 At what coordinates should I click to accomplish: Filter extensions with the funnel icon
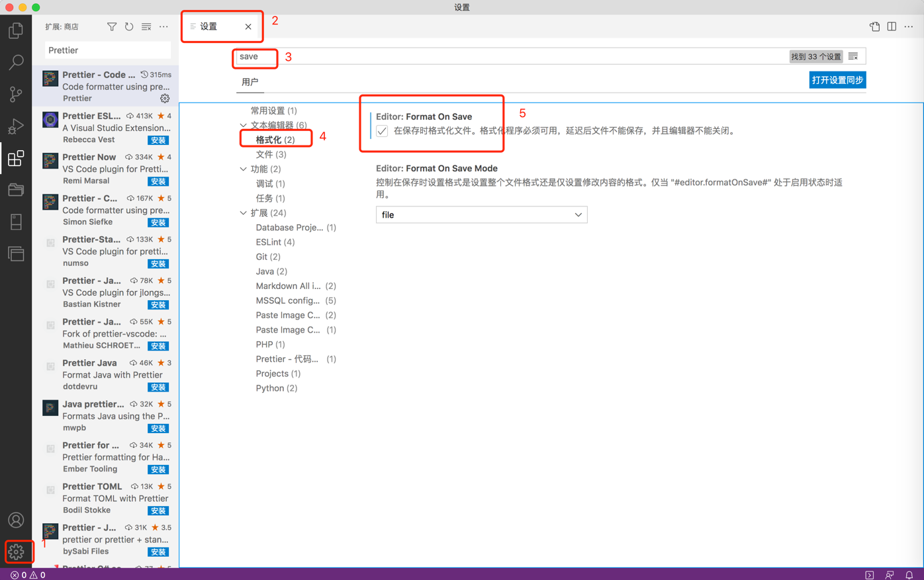112,26
